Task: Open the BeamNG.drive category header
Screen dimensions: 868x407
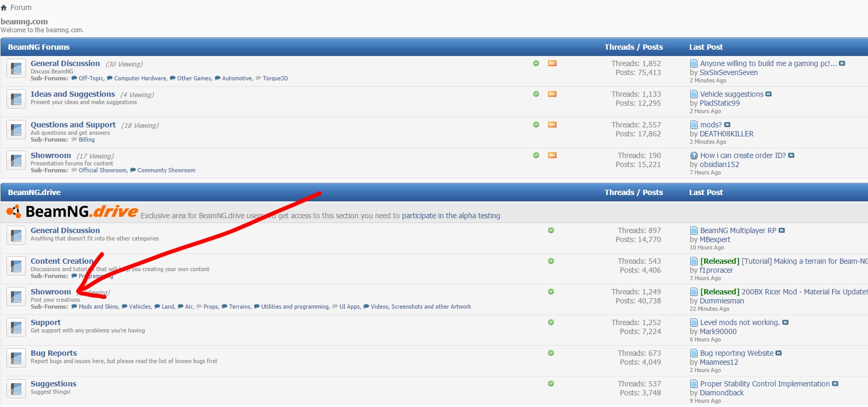Action: tap(34, 192)
